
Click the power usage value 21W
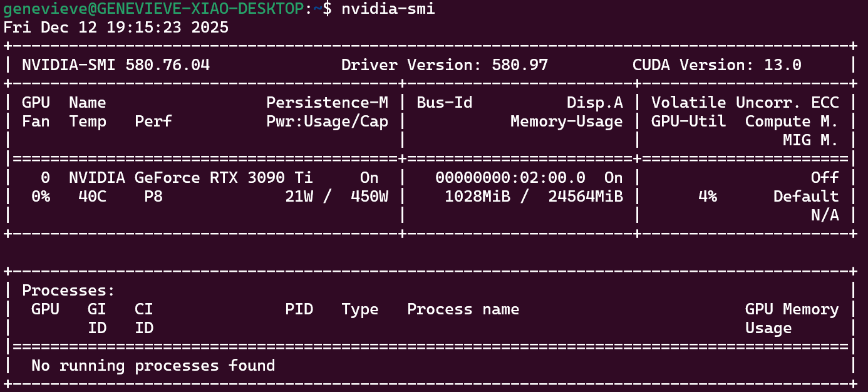click(x=299, y=197)
